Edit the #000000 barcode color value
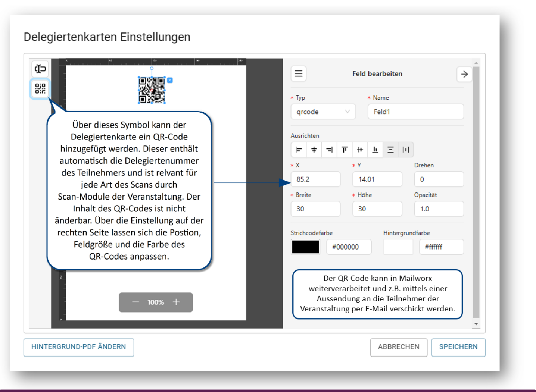Viewport: 536px width, 392px height. tap(349, 247)
